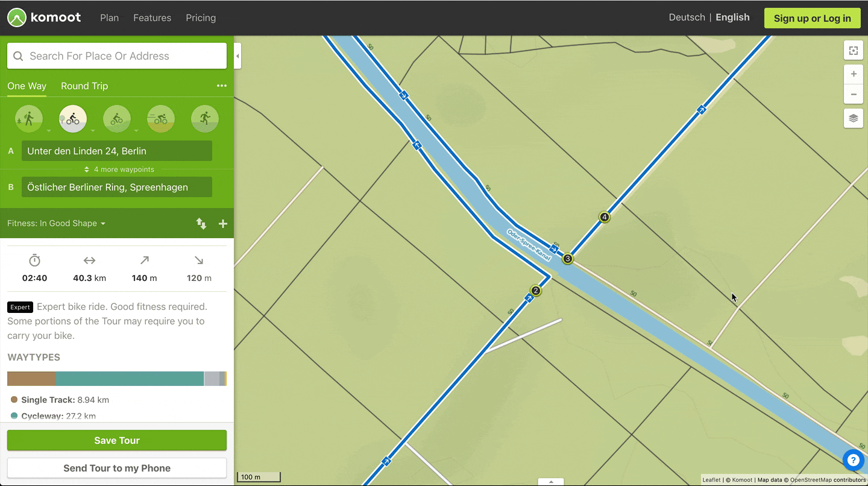Add a new waypoint with the plus icon

222,223
